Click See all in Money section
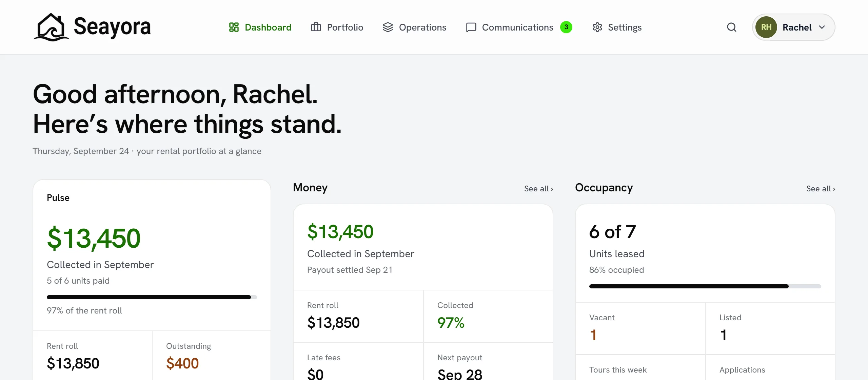 [x=538, y=189]
